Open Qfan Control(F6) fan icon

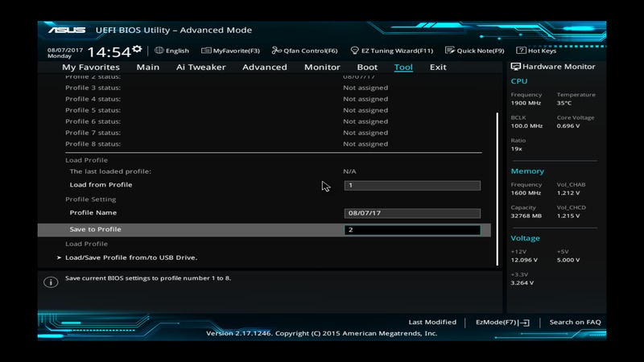tap(277, 51)
